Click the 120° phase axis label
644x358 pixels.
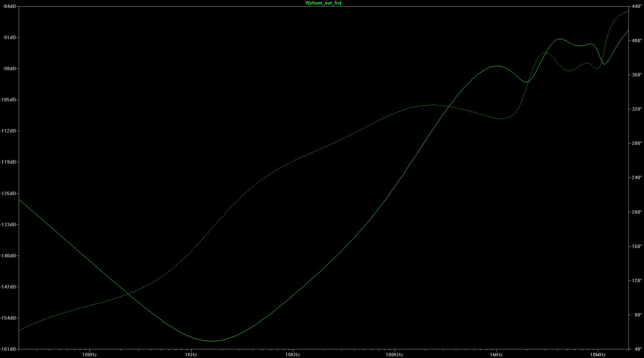[637, 281]
